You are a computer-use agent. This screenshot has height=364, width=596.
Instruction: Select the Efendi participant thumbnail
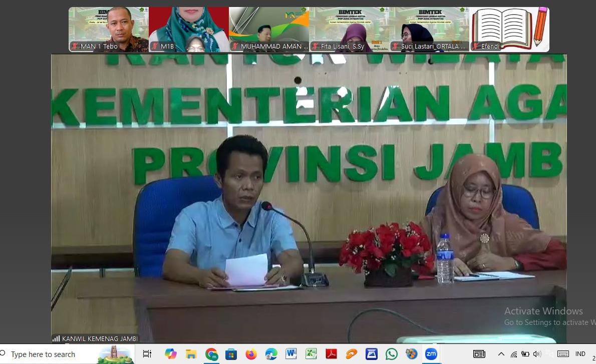(x=509, y=29)
